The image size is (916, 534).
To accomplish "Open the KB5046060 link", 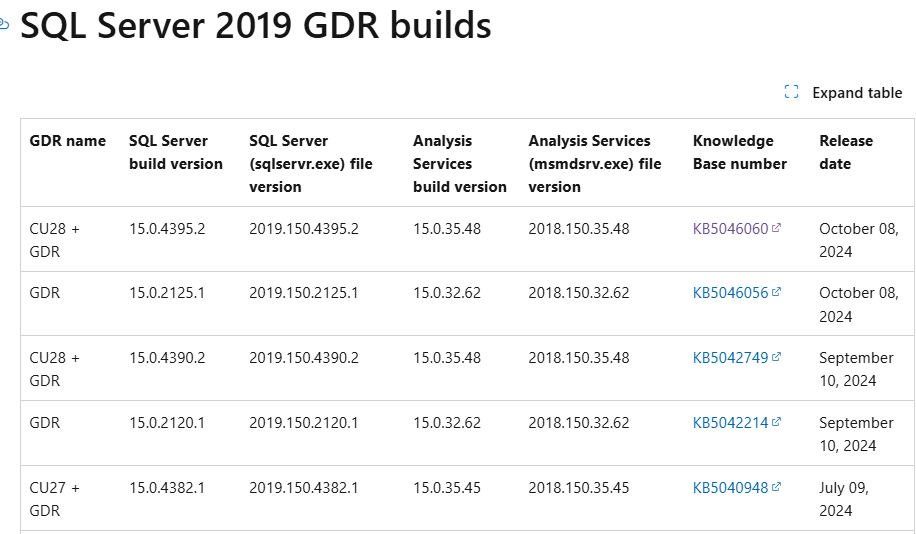I will 730,228.
